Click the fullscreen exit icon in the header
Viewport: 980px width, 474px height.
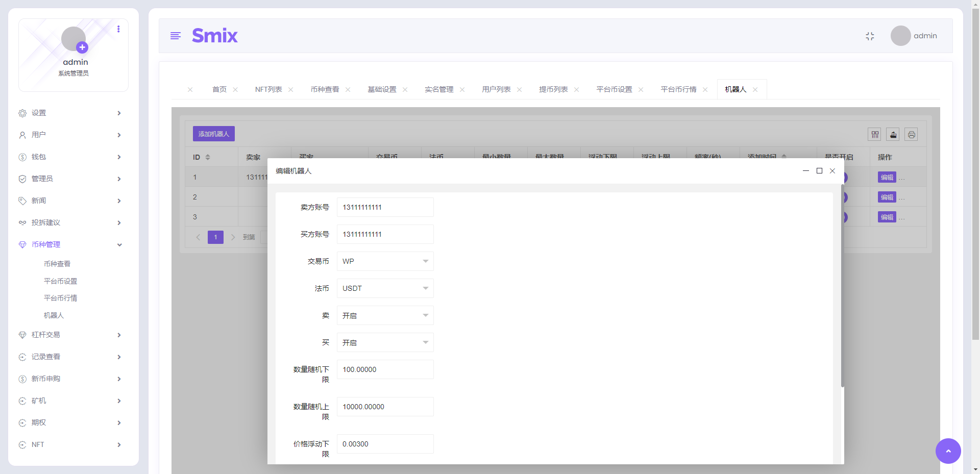870,36
